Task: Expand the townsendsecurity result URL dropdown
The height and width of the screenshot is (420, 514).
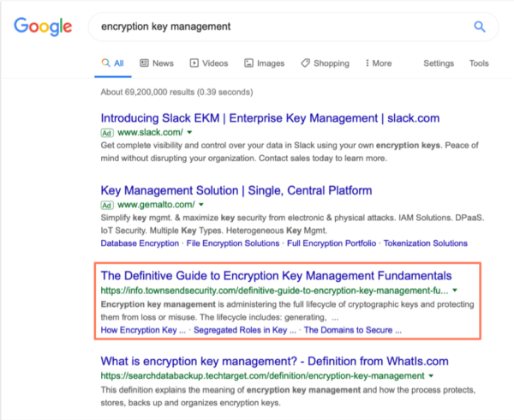Action: [455, 291]
